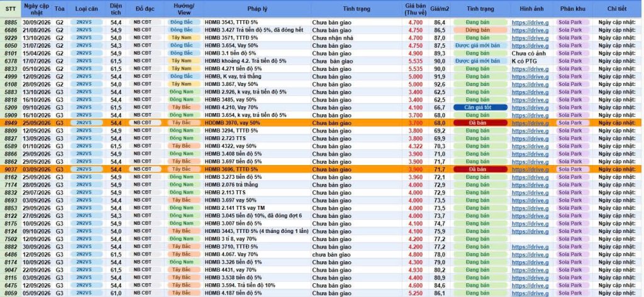Click Ngày cập nhật detail cell in row 7502
The width and height of the screenshot is (644, 297).
pos(617,239)
